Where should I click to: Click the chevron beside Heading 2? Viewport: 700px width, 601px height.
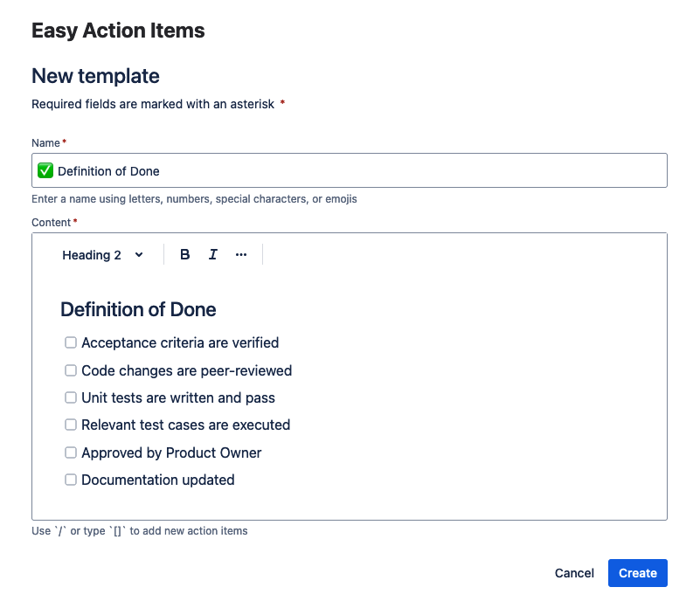click(x=139, y=255)
